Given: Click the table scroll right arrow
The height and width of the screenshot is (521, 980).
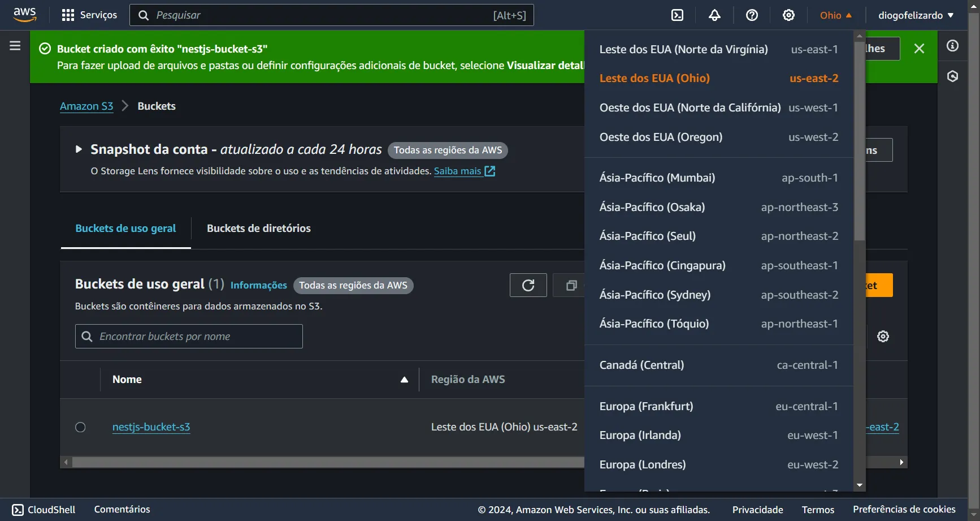Looking at the screenshot, I should [x=901, y=462].
